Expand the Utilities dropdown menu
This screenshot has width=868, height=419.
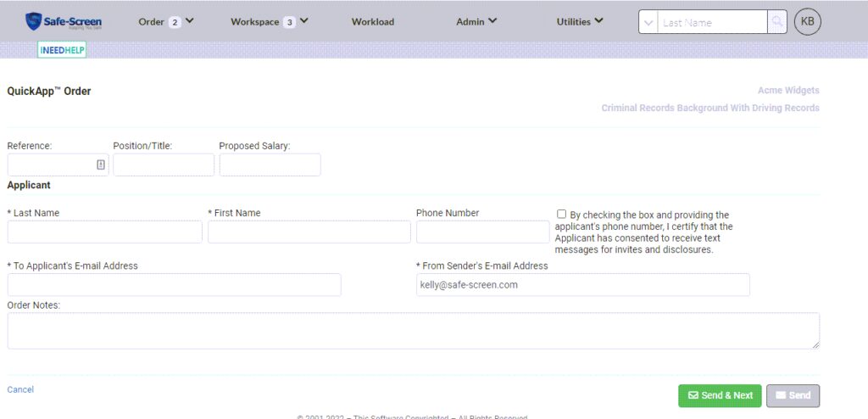[x=580, y=21]
